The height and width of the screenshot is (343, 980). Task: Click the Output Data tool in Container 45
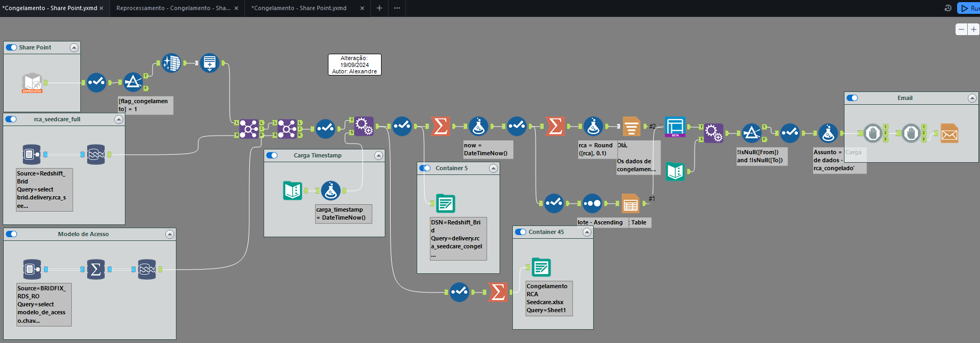click(x=541, y=267)
